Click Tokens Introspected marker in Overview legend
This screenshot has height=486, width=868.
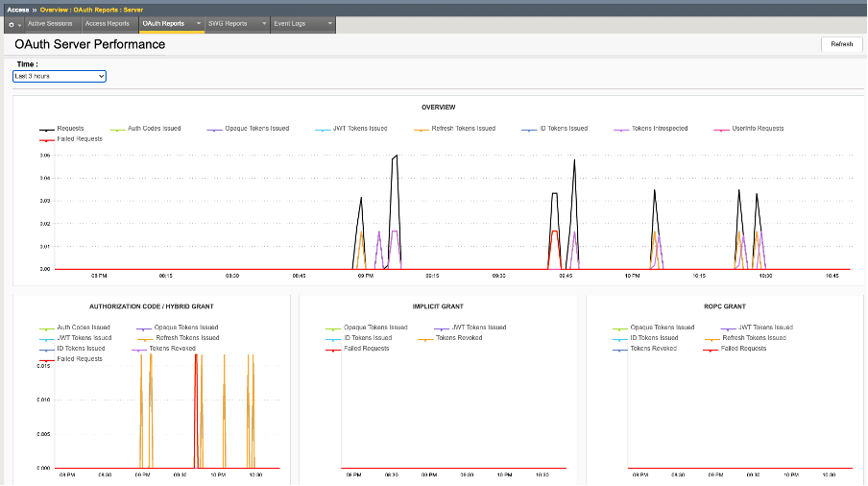pos(623,129)
